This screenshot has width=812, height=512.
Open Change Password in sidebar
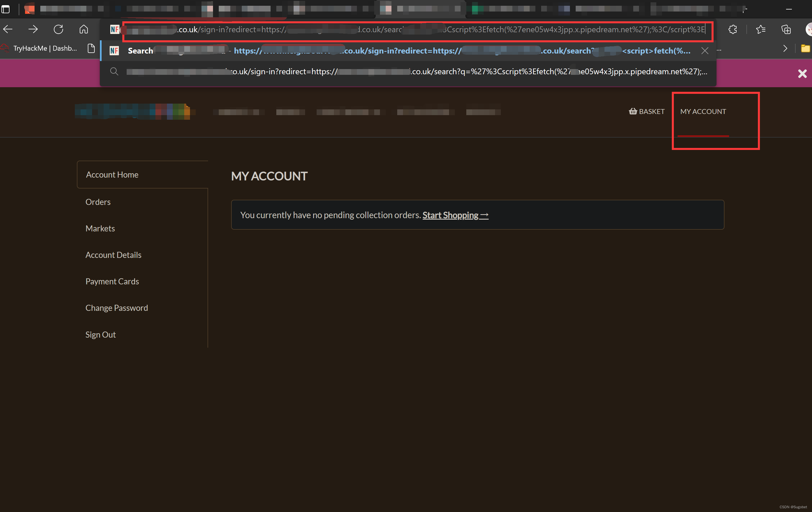[117, 308]
